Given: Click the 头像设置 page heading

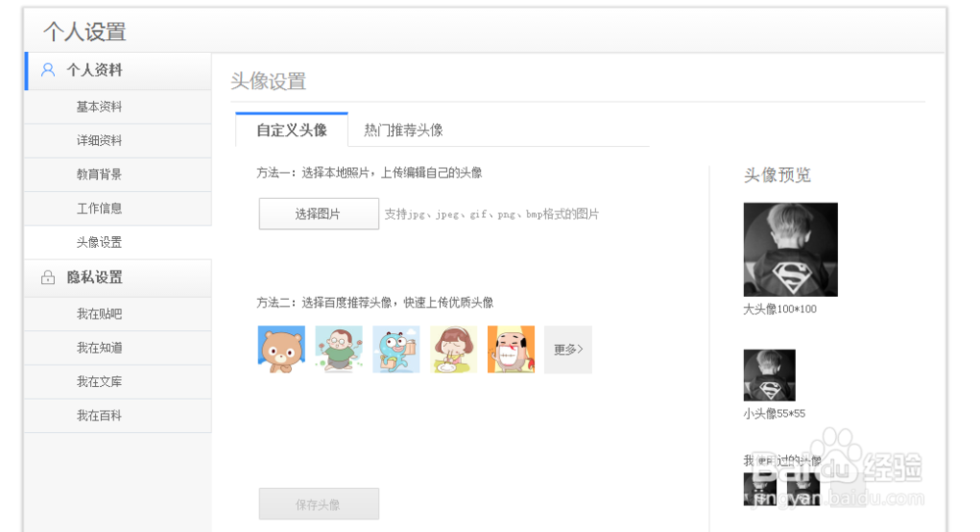Looking at the screenshot, I should click(x=269, y=81).
